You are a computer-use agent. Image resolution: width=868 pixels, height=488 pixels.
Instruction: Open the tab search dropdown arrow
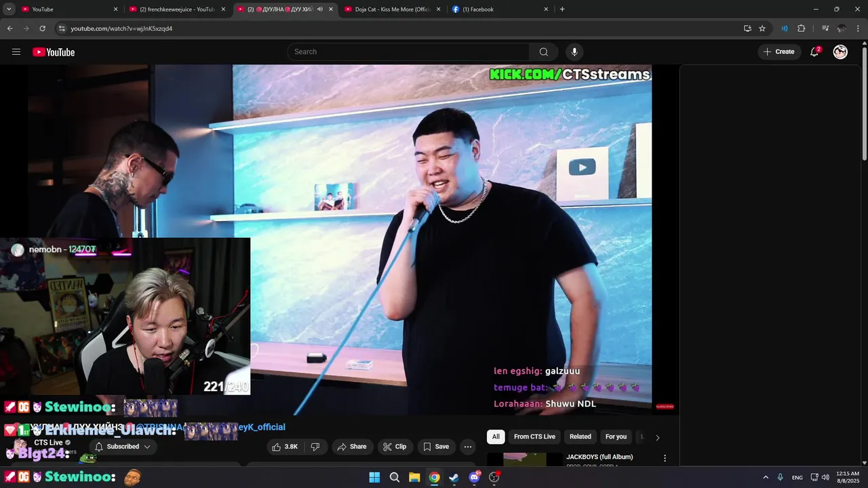[9, 9]
